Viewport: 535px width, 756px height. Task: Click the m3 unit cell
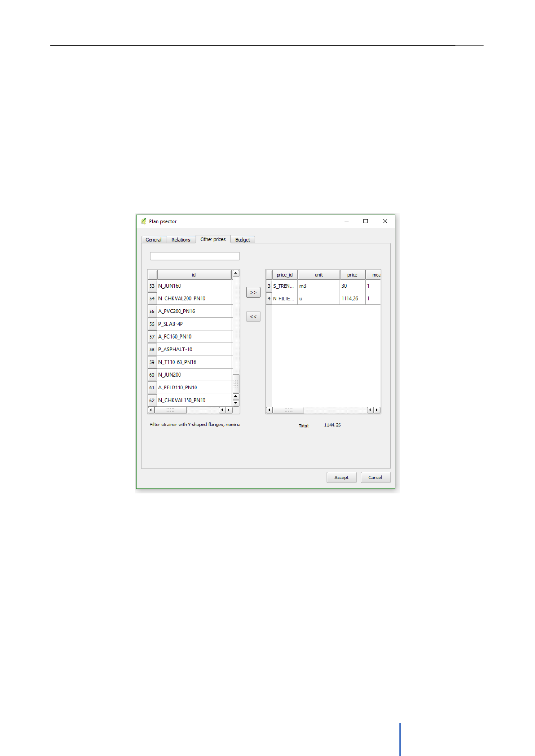[319, 286]
